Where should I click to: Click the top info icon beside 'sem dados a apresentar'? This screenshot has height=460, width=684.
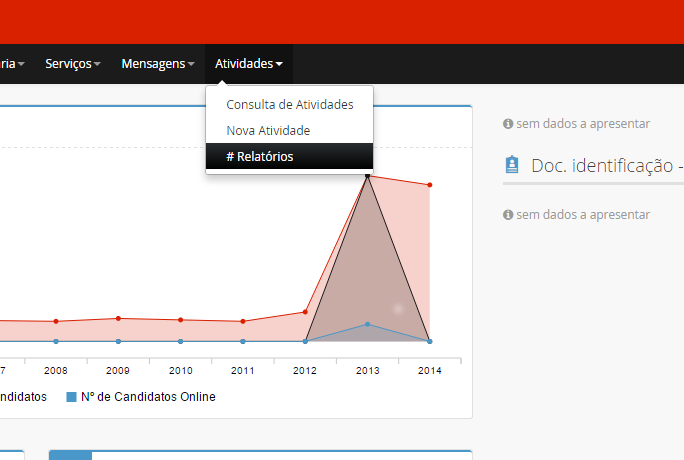click(508, 124)
